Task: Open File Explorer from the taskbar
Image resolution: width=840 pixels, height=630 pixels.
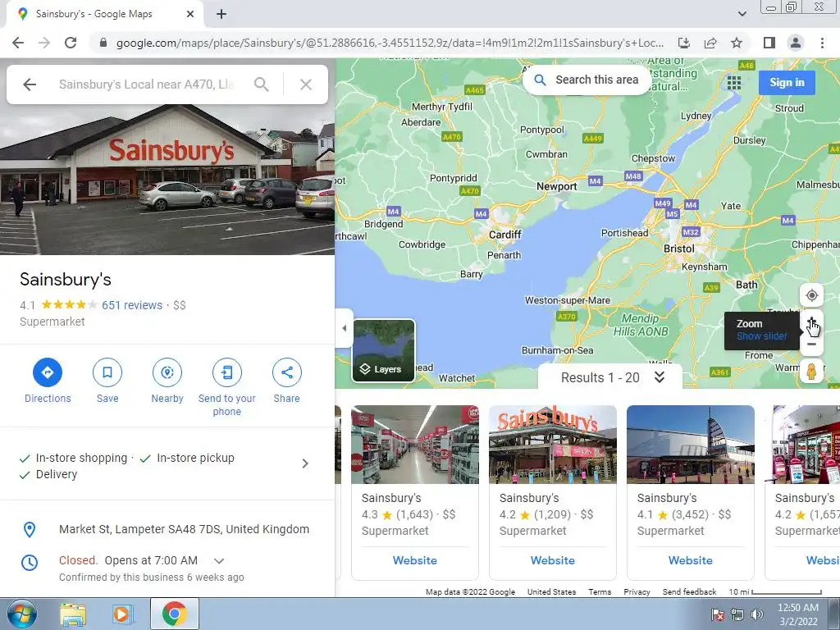Action: coord(73,614)
